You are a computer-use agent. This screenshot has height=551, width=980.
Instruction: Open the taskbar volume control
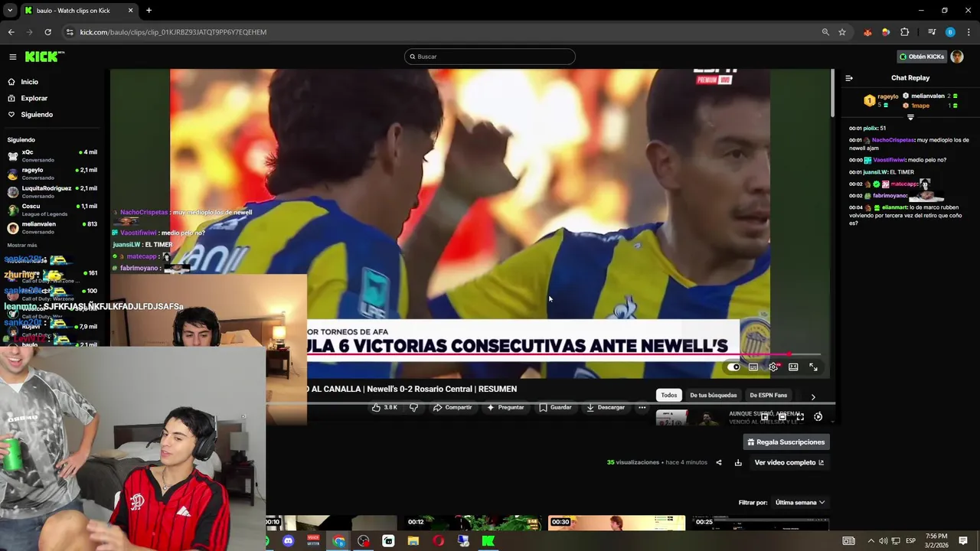coord(883,541)
